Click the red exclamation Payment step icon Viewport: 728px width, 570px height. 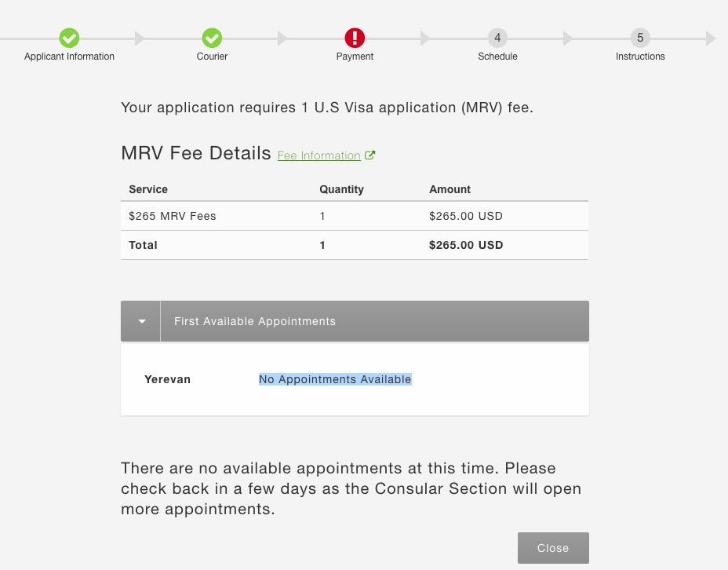click(355, 38)
